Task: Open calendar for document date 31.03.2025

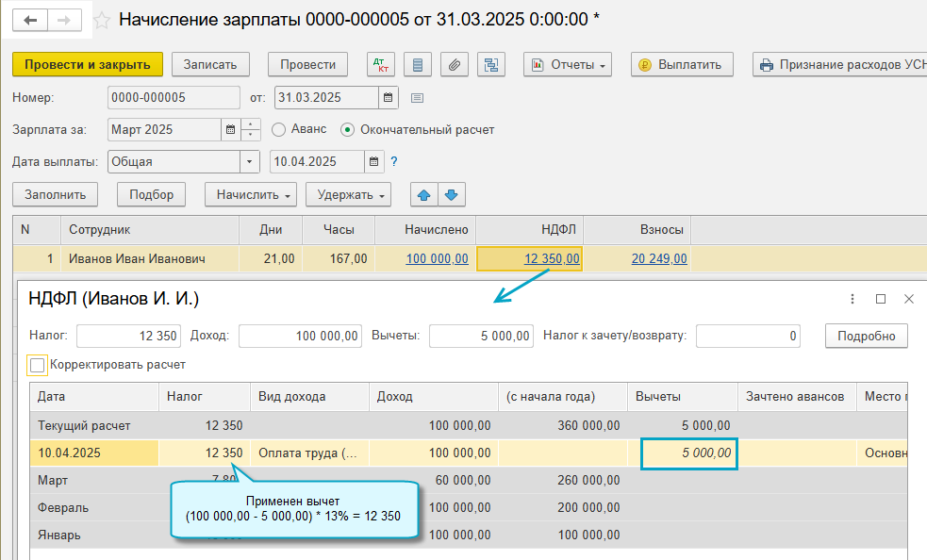Action: click(388, 97)
